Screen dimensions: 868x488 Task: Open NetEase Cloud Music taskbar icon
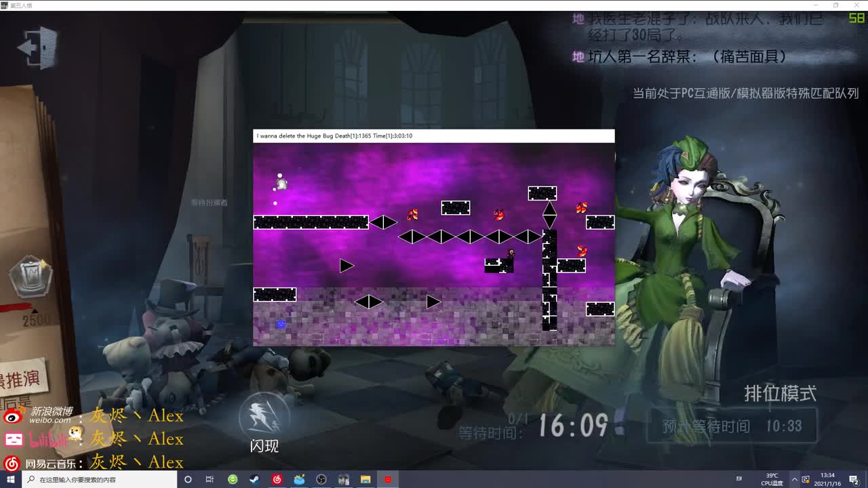(277, 479)
